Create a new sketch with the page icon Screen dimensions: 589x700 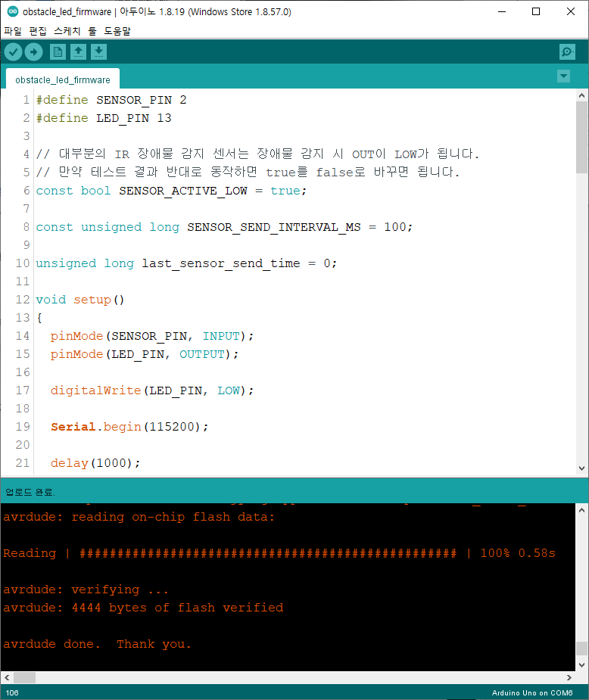tap(58, 52)
